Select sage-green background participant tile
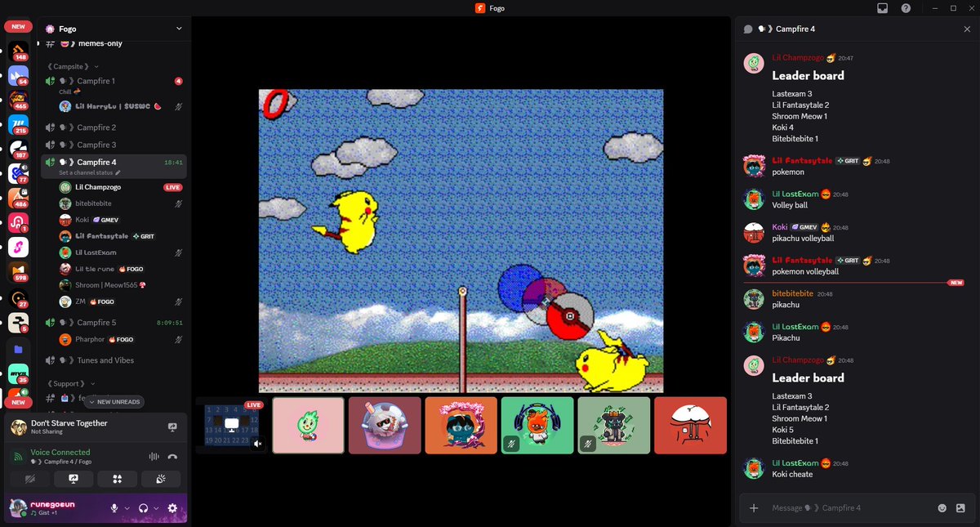This screenshot has height=527, width=980. (614, 425)
